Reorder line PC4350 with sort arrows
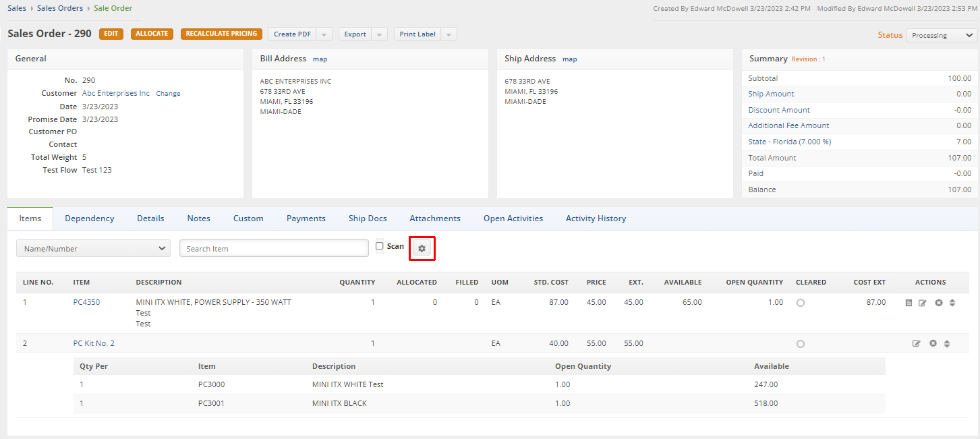The image size is (980, 439). (x=952, y=303)
